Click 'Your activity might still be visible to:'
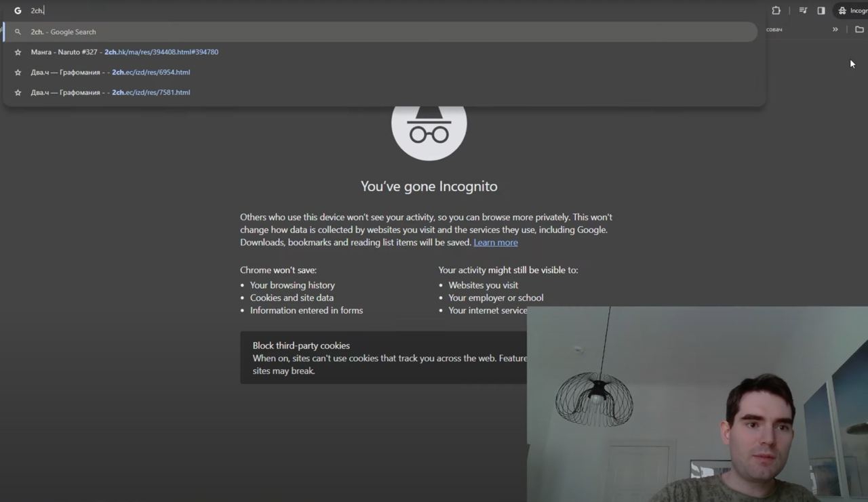This screenshot has height=502, width=868. click(508, 270)
